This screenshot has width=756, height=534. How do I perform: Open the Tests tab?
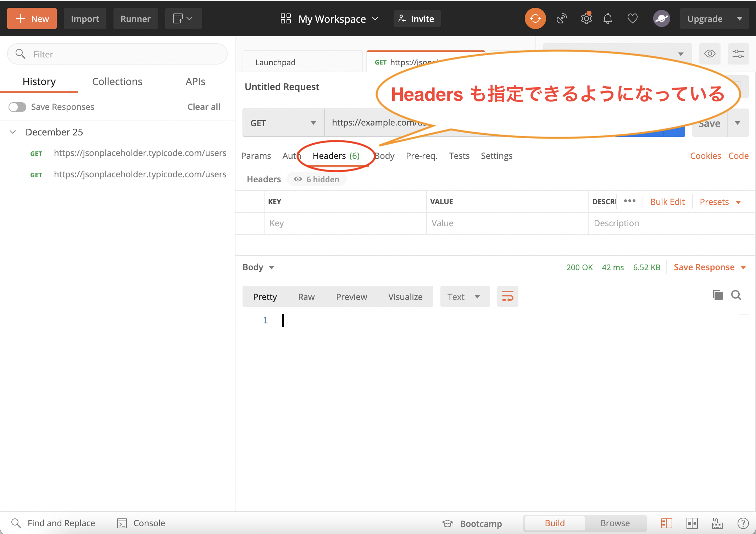pos(459,156)
